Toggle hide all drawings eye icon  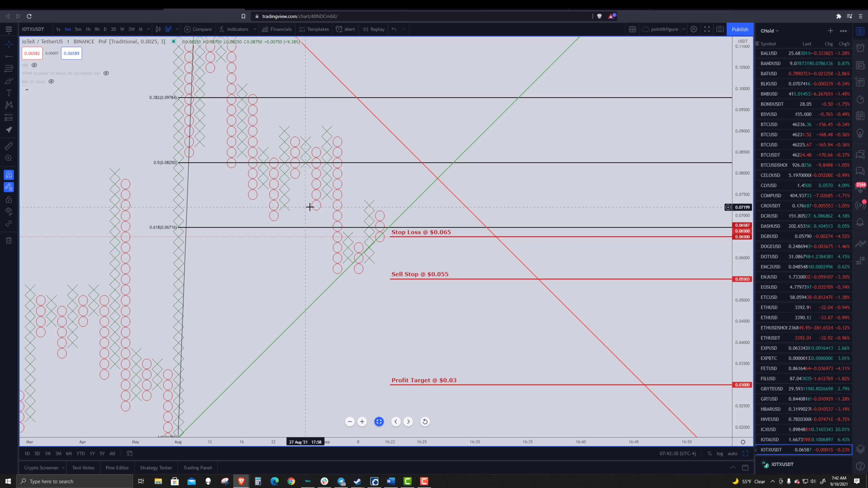pyautogui.click(x=9, y=211)
